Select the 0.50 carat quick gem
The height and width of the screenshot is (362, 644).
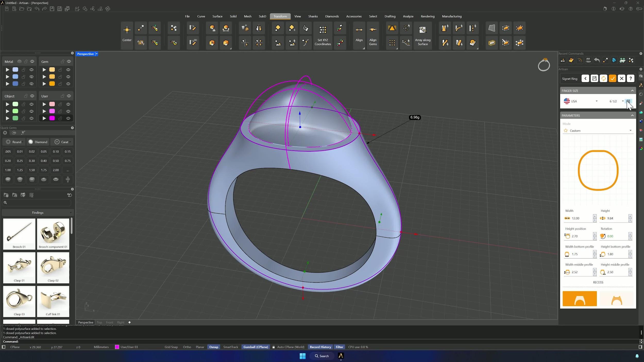[56, 161]
